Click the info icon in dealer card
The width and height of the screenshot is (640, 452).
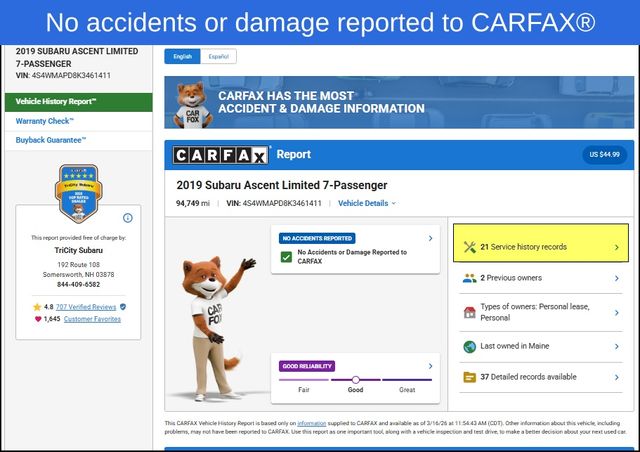pyautogui.click(x=128, y=217)
